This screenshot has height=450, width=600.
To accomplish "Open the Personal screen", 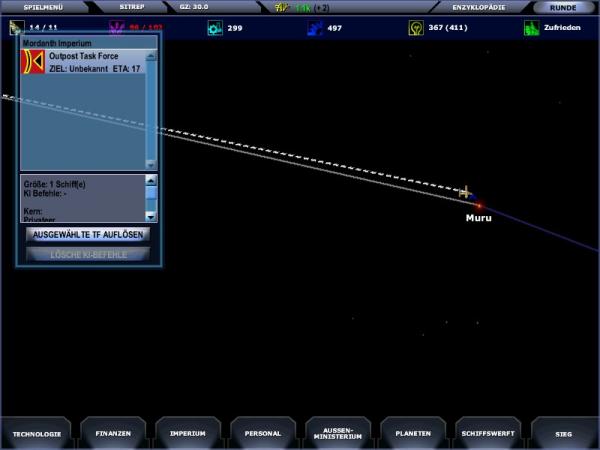I will click(262, 434).
